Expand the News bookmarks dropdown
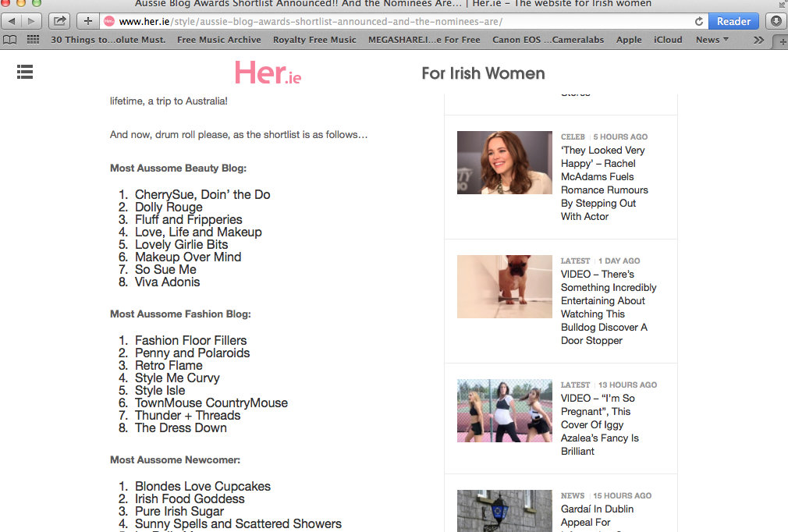The width and height of the screenshot is (788, 532). [x=712, y=40]
